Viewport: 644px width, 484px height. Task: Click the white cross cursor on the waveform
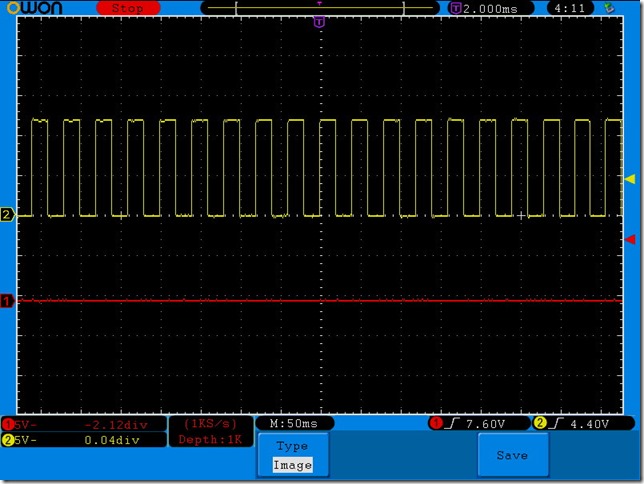click(521, 216)
